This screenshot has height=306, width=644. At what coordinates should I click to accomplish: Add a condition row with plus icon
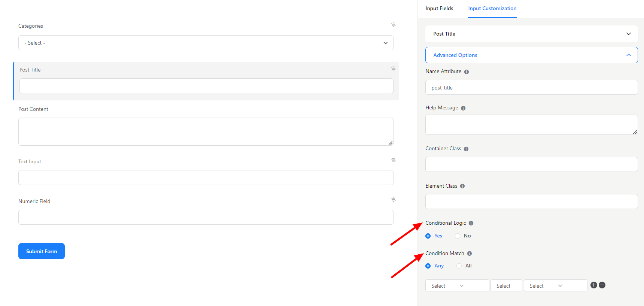[x=593, y=285]
